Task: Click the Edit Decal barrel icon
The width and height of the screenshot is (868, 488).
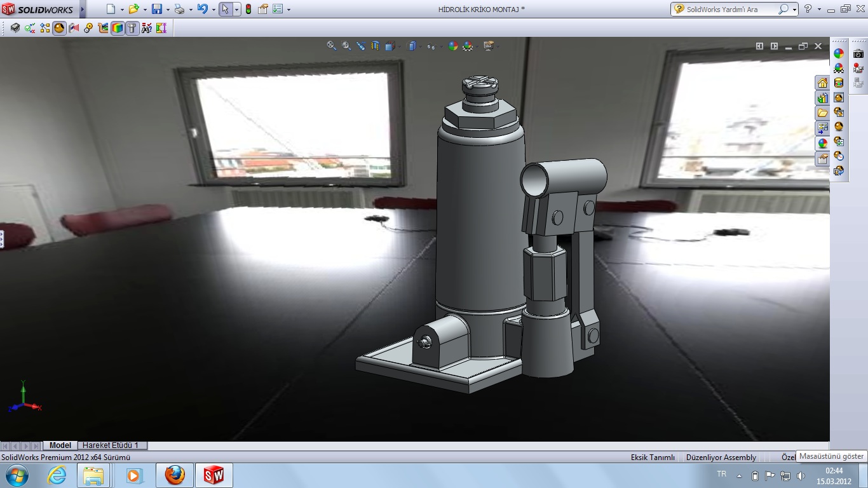Action: pyautogui.click(x=839, y=83)
